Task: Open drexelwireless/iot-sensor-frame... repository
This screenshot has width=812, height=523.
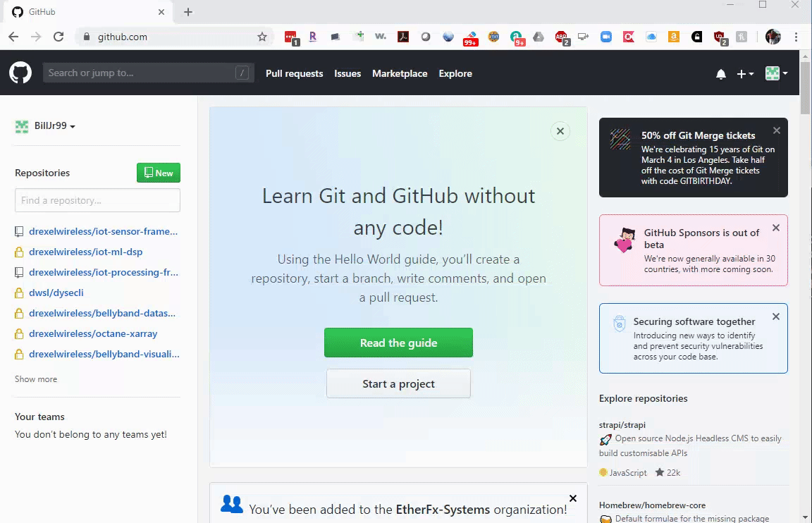Action: coord(103,231)
